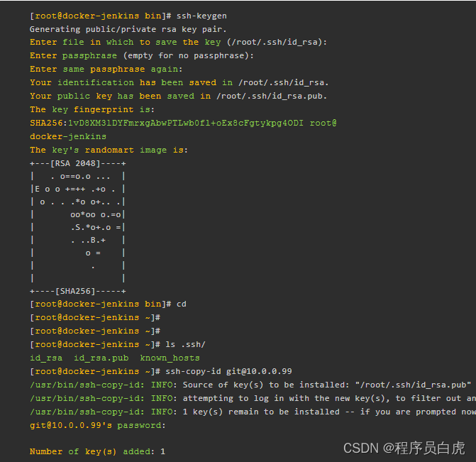Click "git@10.0.0.99's password:" prompt
Image resolution: width=476 pixels, height=462 pixels.
click(x=98, y=425)
